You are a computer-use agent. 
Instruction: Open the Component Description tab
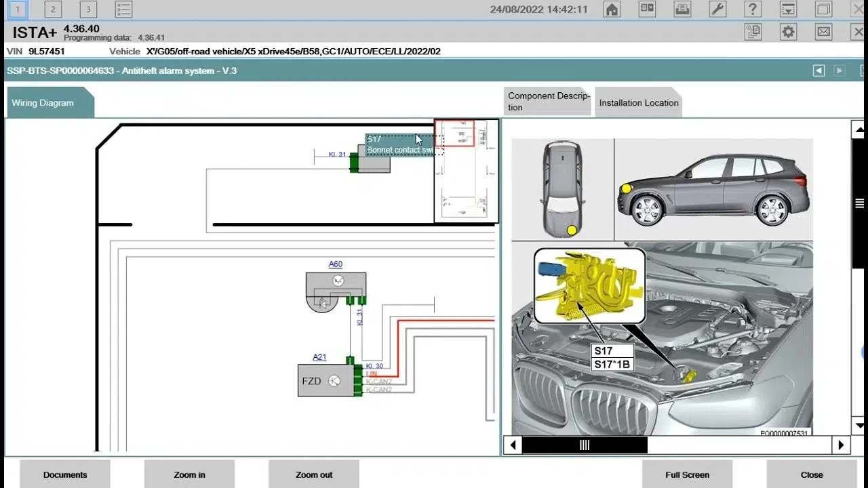[x=548, y=102]
